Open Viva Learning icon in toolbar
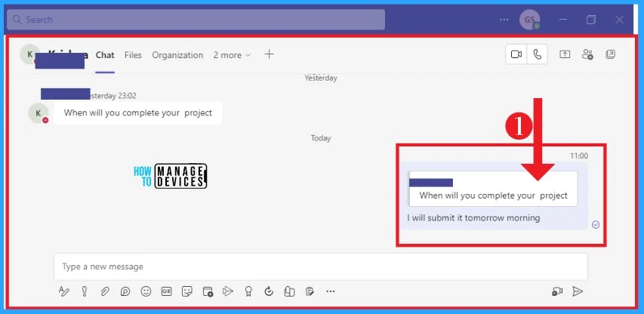This screenshot has width=644, height=314. pos(289,291)
